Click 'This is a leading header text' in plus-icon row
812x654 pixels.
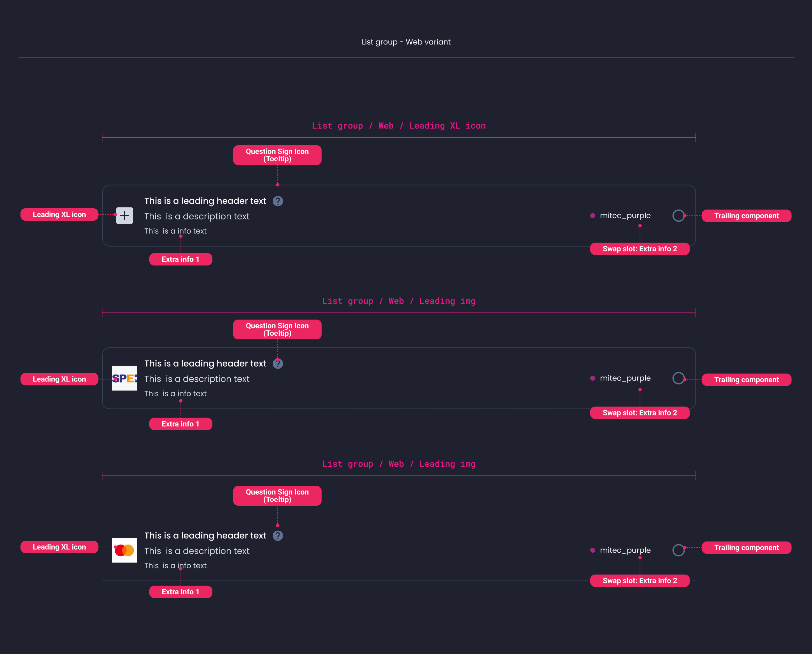point(205,201)
